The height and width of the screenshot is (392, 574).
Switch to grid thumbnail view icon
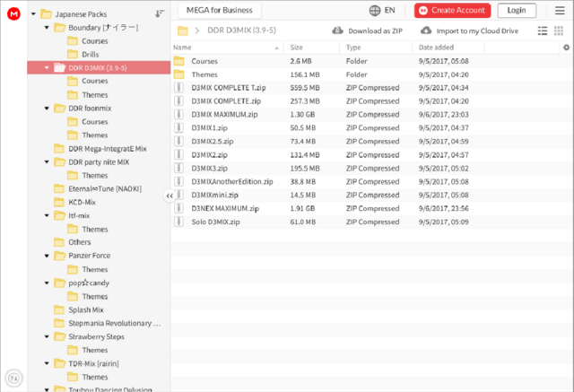(558, 30)
